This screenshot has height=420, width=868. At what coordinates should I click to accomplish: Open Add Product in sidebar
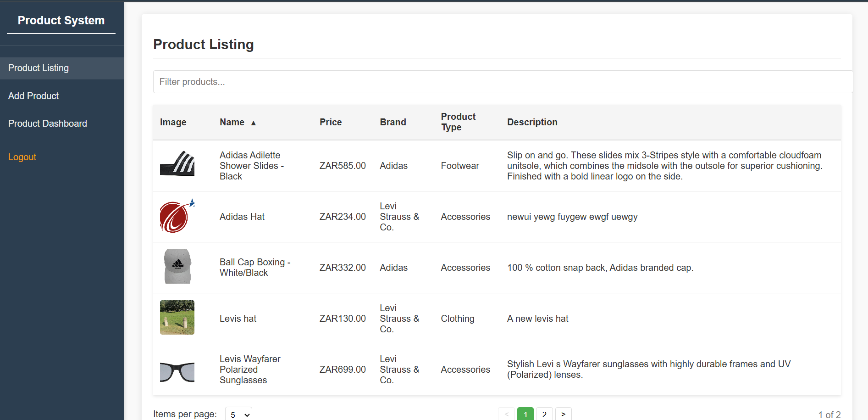[x=33, y=96]
